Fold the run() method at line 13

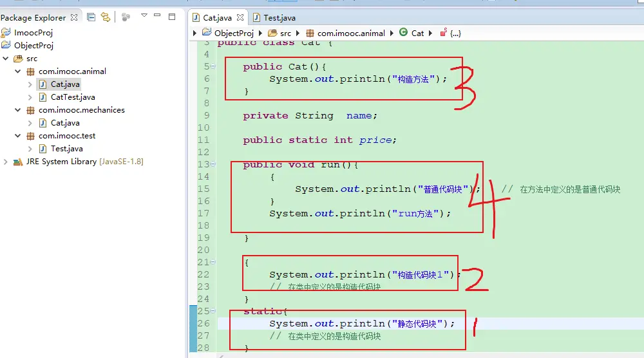(x=213, y=164)
